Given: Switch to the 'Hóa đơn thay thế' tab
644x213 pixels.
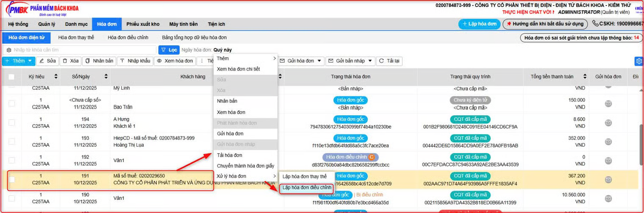Looking at the screenshot, I should pos(76,38).
